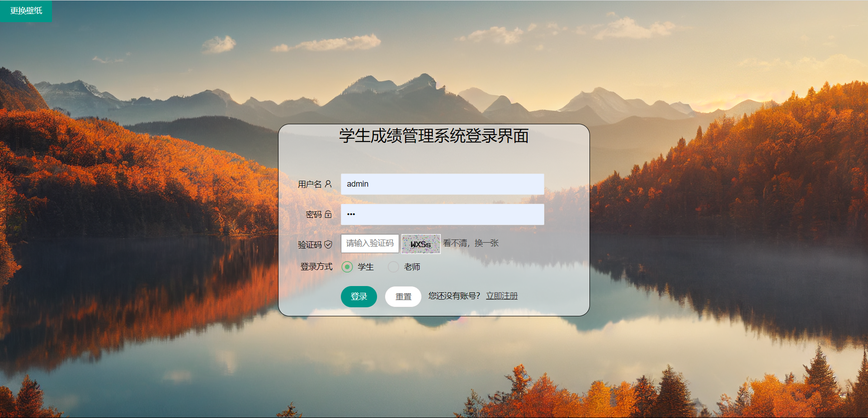The image size is (868, 418).
Task: Click the 老师 option label text
Action: pos(412,267)
